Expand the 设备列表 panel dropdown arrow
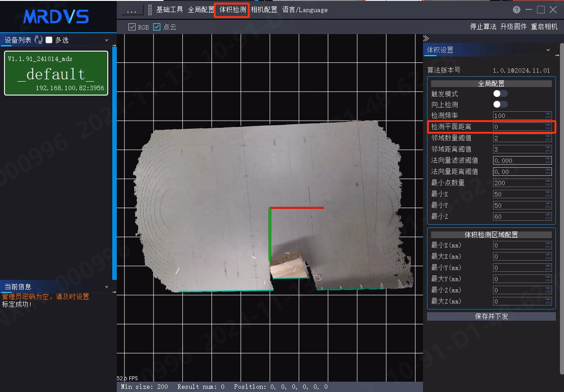Image resolution: width=564 pixels, height=392 pixels. [106, 40]
